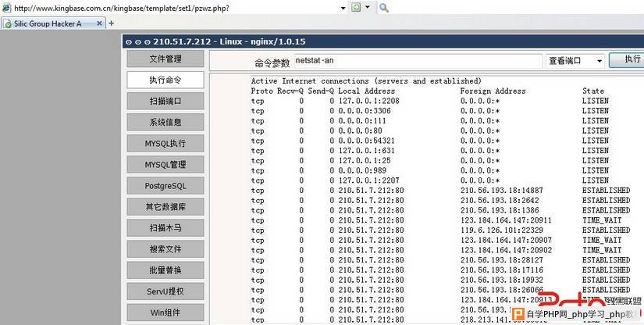Click the URL address field

pos(172,7)
